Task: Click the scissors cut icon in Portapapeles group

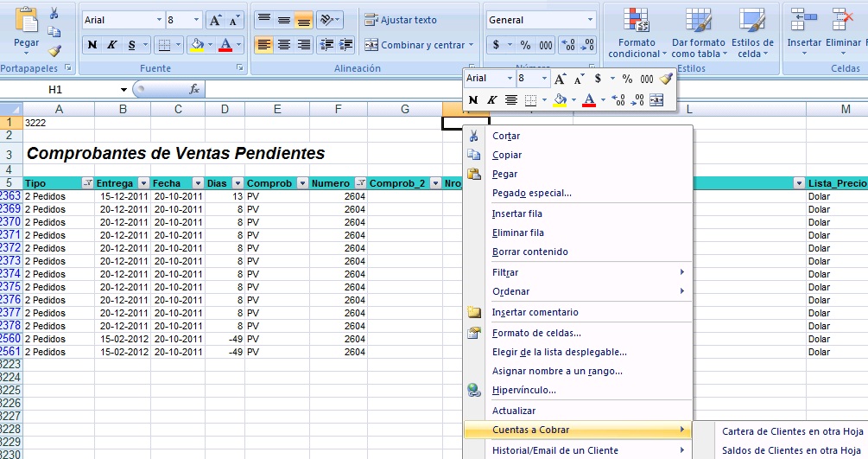Action: [x=54, y=13]
